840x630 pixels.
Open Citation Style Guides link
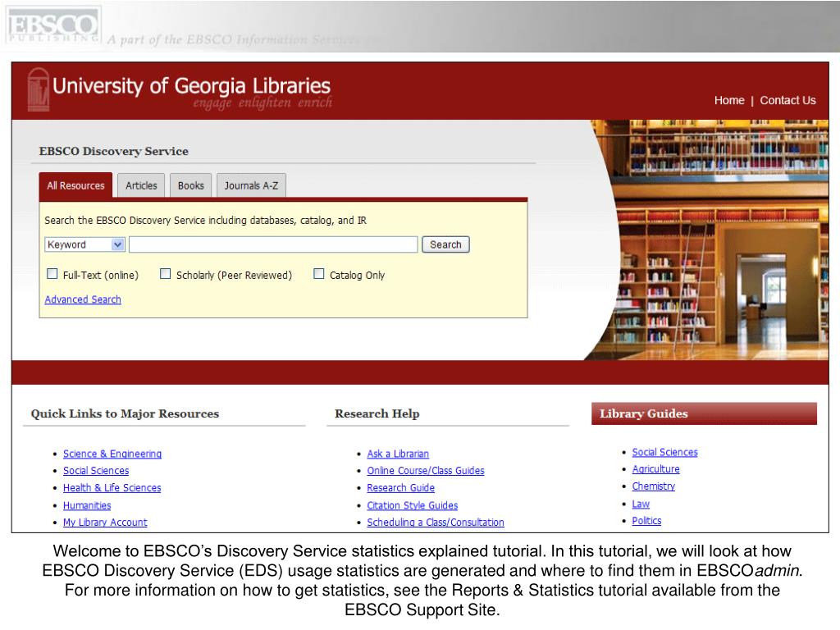[x=412, y=505]
